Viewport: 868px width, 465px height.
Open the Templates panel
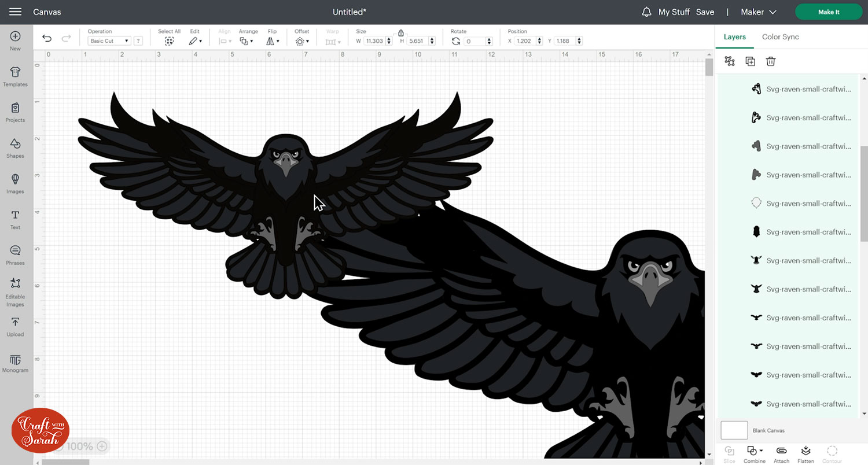15,76
